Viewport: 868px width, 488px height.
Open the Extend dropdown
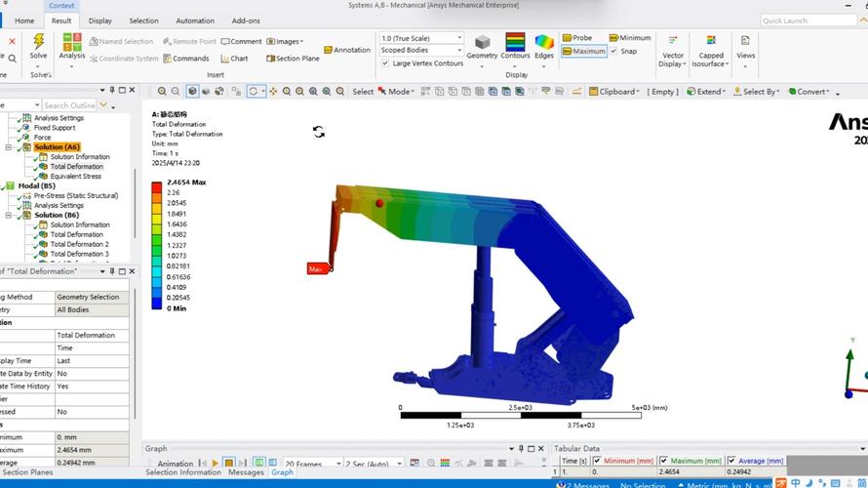click(706, 92)
